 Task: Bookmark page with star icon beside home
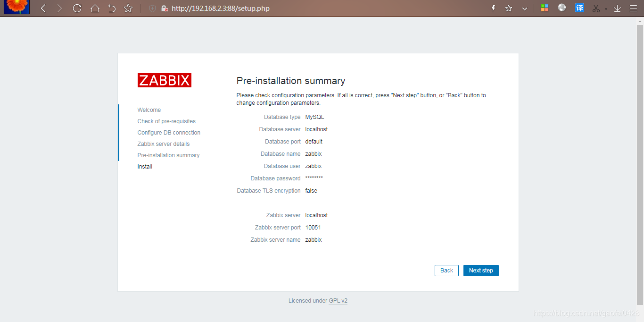(128, 8)
